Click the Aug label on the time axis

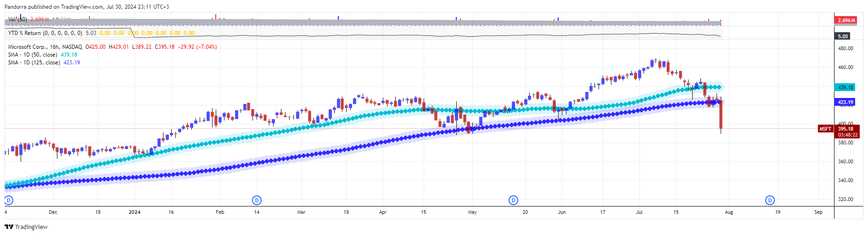729,212
